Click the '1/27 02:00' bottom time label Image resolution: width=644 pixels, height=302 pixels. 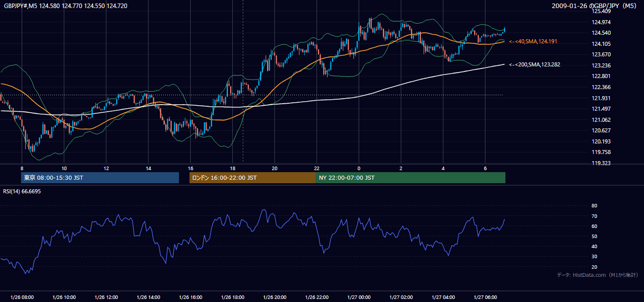401,297
